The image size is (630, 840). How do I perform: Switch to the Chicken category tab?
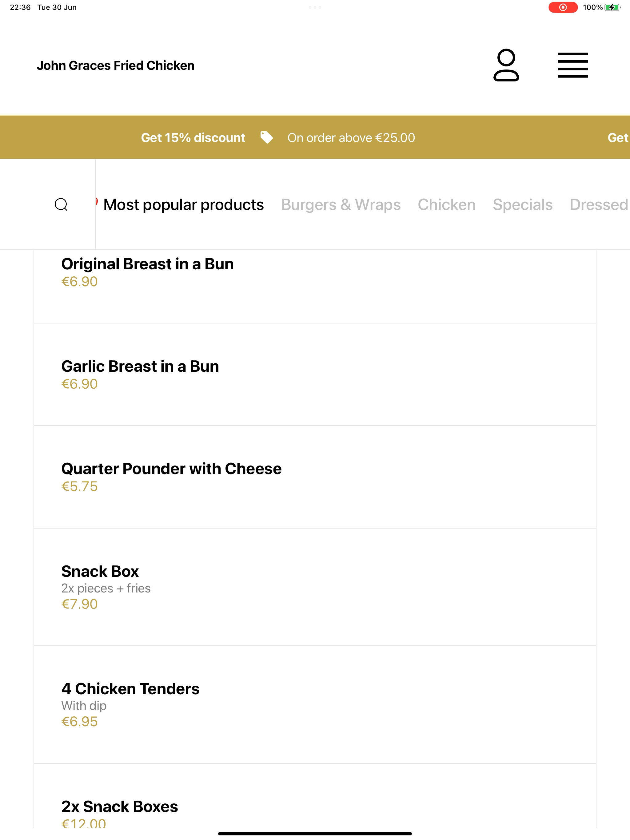pyautogui.click(x=446, y=205)
